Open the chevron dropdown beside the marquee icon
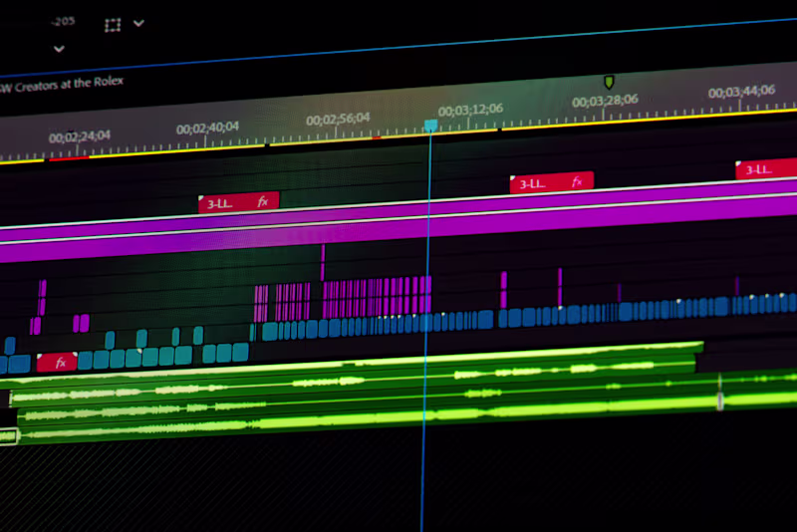Screen dimensions: 797x532 coord(138,23)
